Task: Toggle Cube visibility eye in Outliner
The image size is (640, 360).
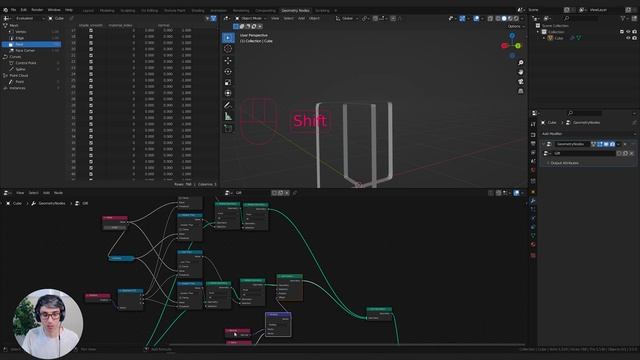Action: 628,38
